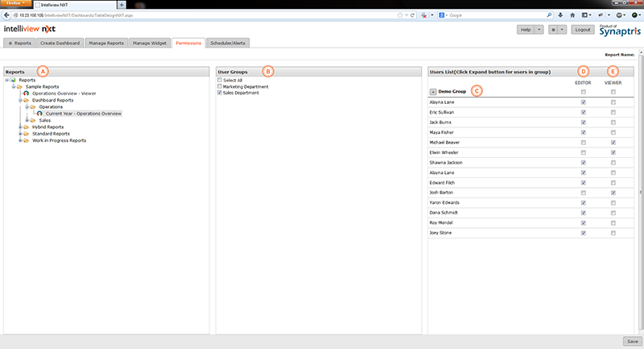Click the intelliview nxt logo

click(30, 29)
